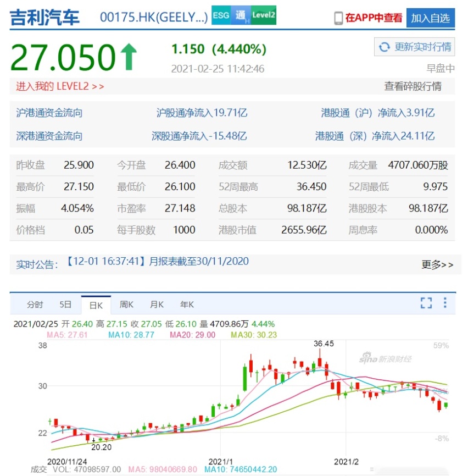This screenshot has height=476, width=468.
Task: Click the current price 27.050
Action: pyautogui.click(x=63, y=57)
